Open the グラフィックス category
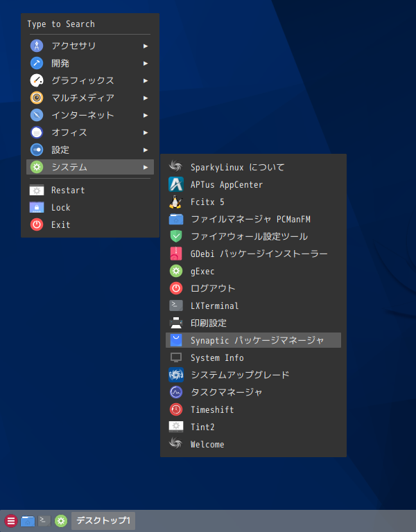 pos(90,80)
